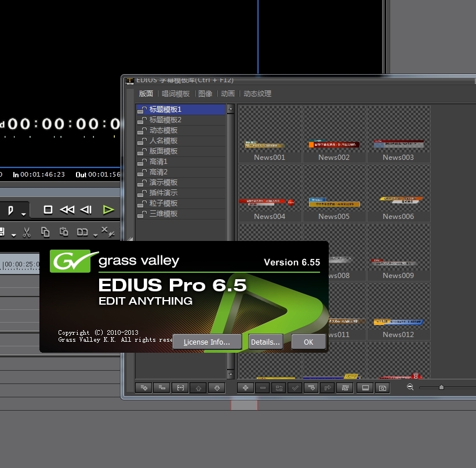Select 标题模板2 in category list
The image size is (476, 468).
[x=181, y=120]
